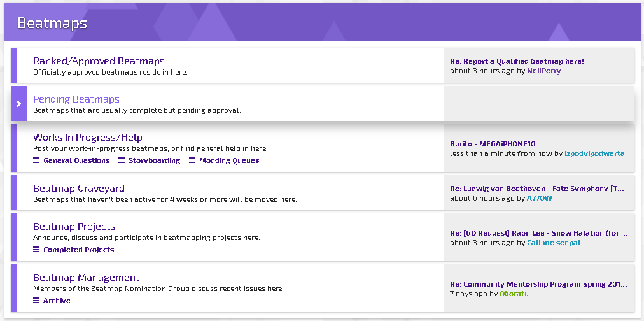Click list icon beside Storyboarding
This screenshot has height=321, width=644.
click(x=122, y=160)
